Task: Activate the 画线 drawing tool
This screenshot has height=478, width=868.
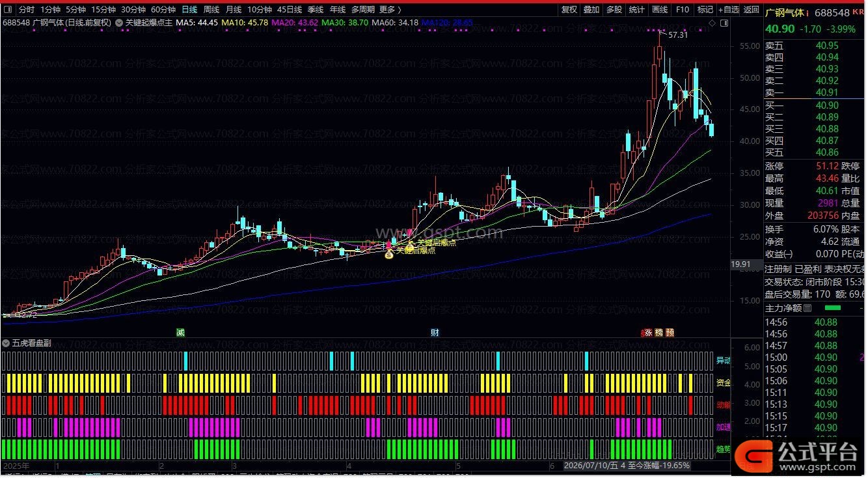Action: tap(660, 10)
